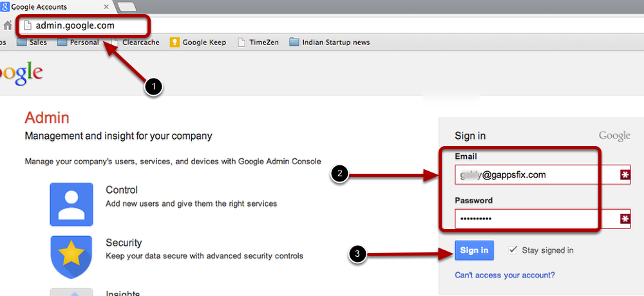Screen dimensions: 644x296
Task: Click the Password input field
Action: [542, 219]
